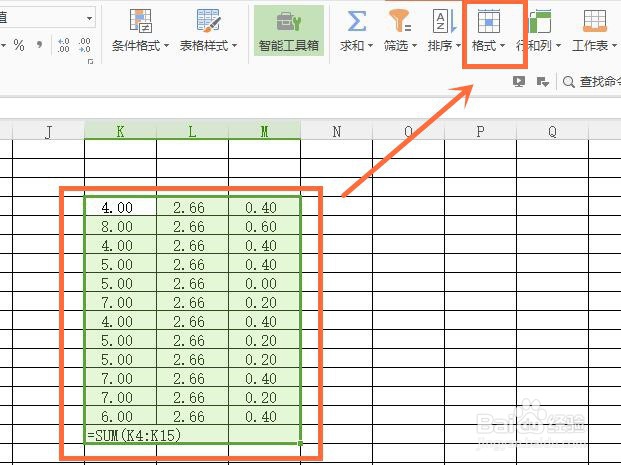Click the decrease decimal places icon
The image size is (621, 465).
pos(84,45)
